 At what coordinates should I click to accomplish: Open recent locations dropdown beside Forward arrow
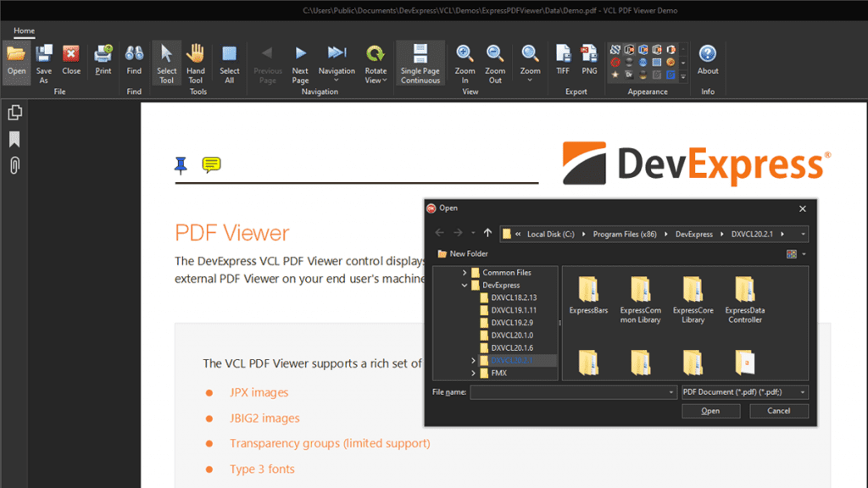point(473,234)
